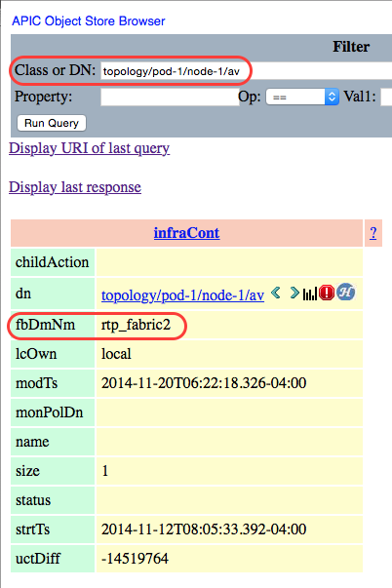
Task: Click the red faults exclamation icon
Action: click(327, 293)
